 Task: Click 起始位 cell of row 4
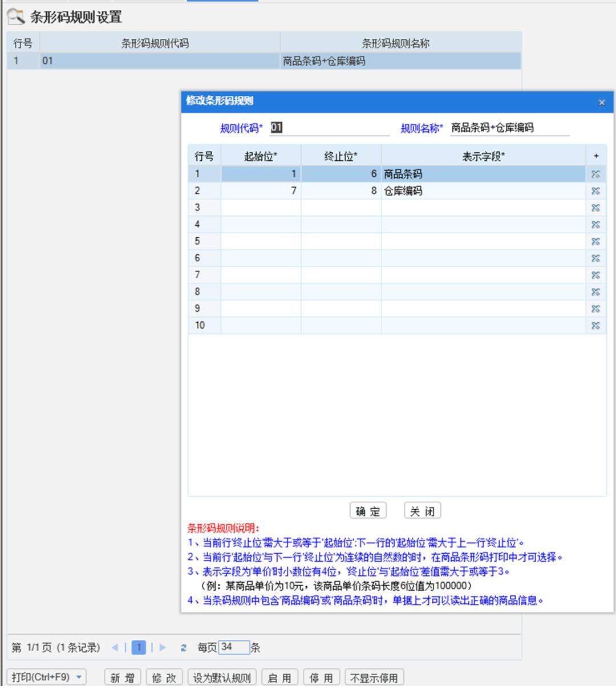[x=261, y=225]
